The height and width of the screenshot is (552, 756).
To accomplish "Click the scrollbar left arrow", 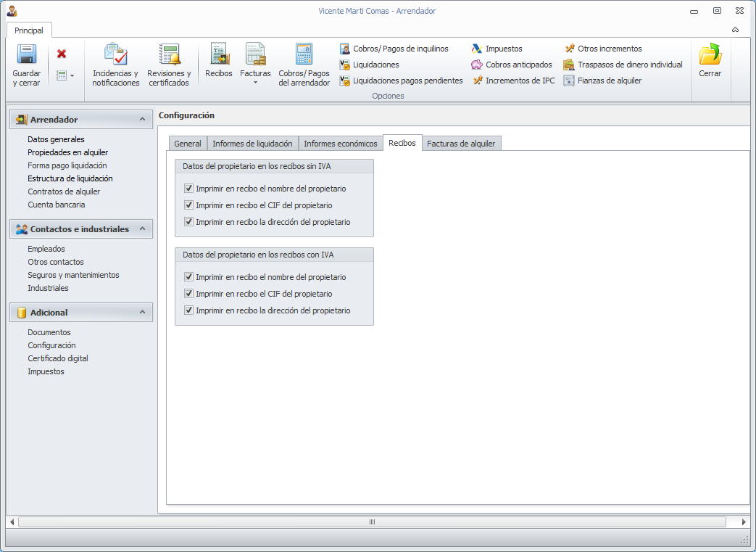I will point(12,522).
